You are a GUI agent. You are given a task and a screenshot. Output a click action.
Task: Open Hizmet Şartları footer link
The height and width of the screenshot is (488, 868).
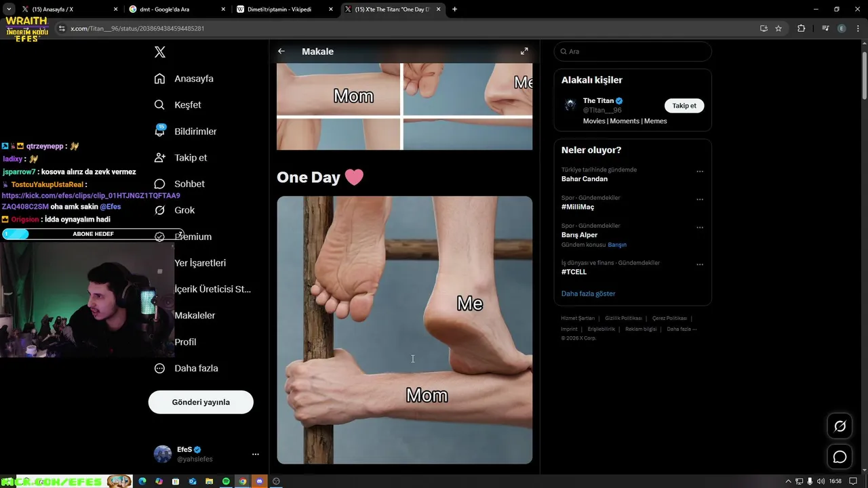point(578,318)
